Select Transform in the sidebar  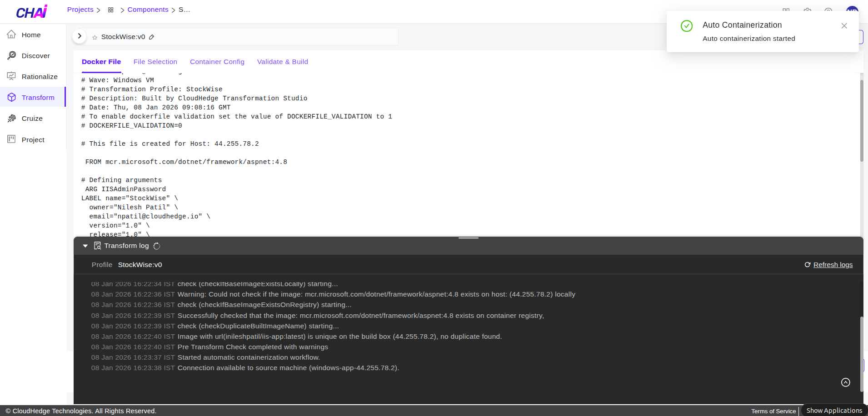click(33, 98)
